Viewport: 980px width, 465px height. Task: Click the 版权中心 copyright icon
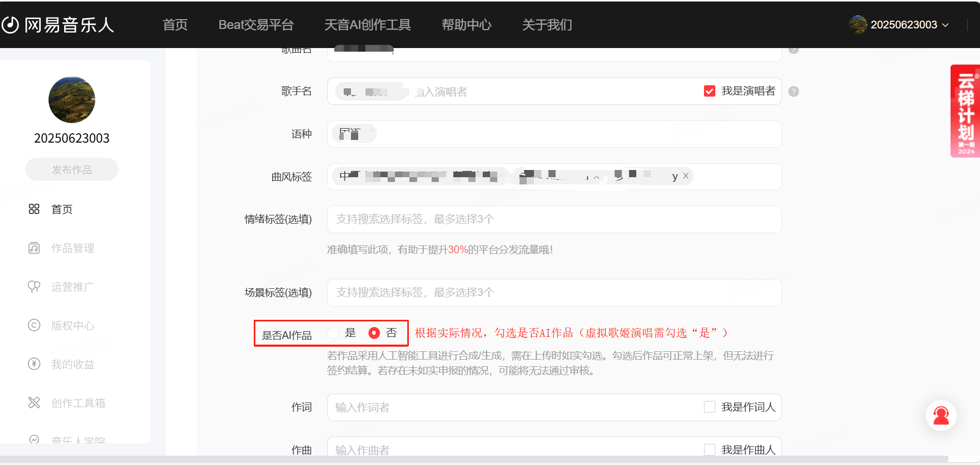(x=34, y=326)
